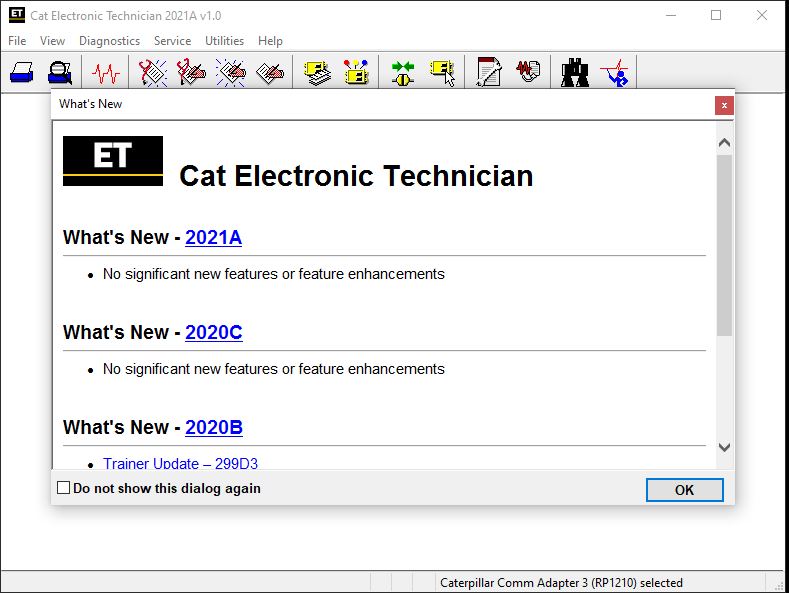This screenshot has width=789, height=593.
Task: Click the ET logo in What's New
Action: [113, 161]
